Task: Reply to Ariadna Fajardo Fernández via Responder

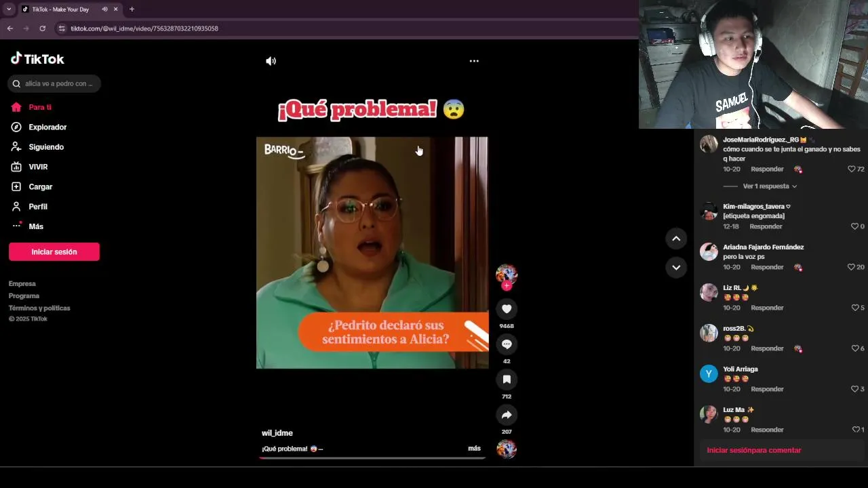Action: tap(767, 267)
